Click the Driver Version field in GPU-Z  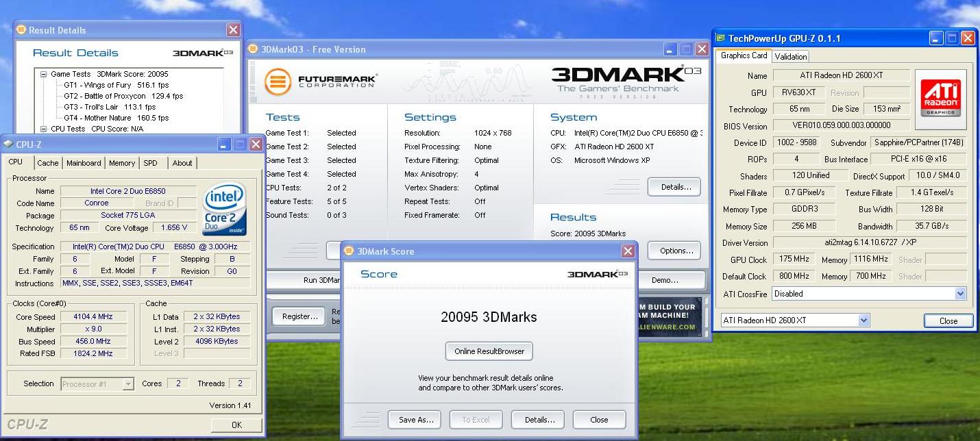870,243
